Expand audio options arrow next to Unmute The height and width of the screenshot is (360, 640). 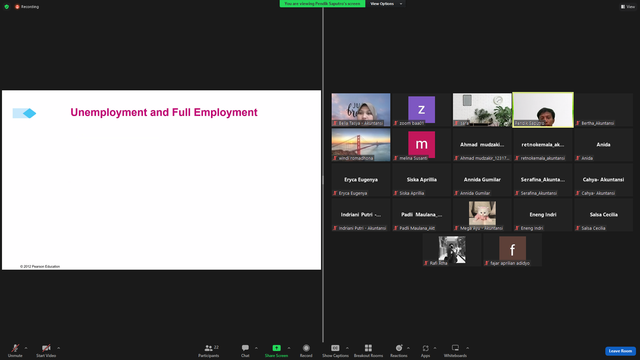26,348
